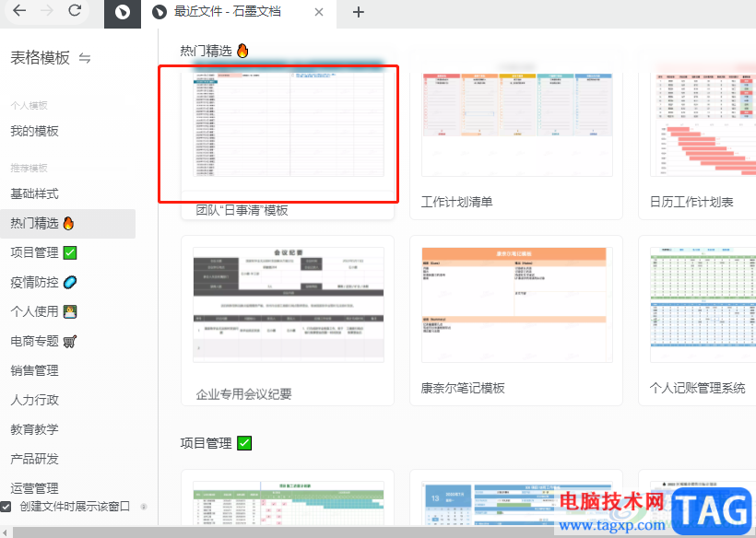Image resolution: width=756 pixels, height=538 pixels.
Task: Go forward with the browser forward arrow
Action: [47, 11]
